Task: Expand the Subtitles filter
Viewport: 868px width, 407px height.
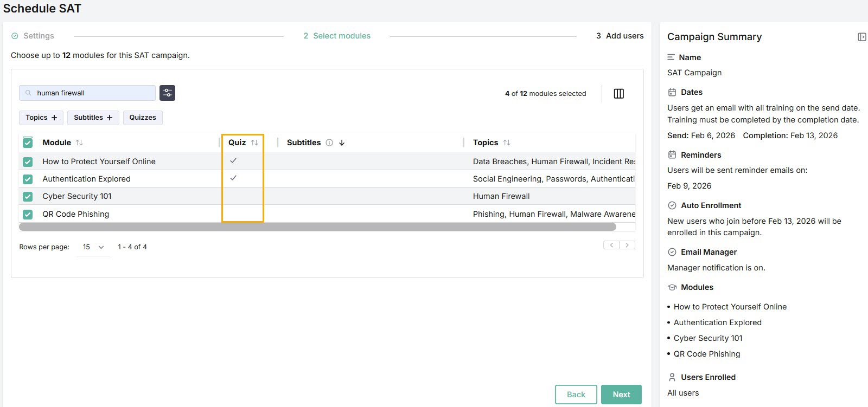Action: [x=93, y=118]
